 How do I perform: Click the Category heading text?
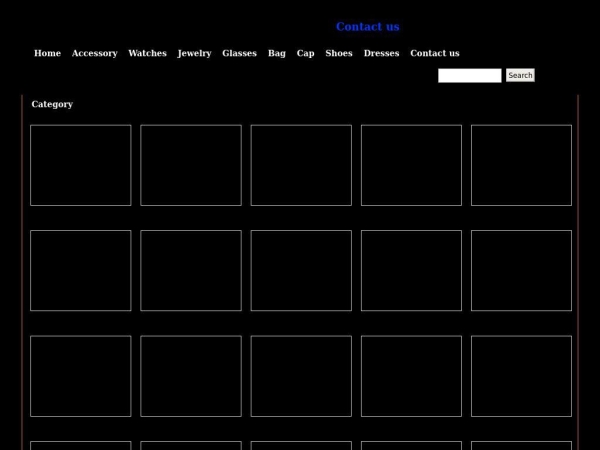(x=52, y=104)
